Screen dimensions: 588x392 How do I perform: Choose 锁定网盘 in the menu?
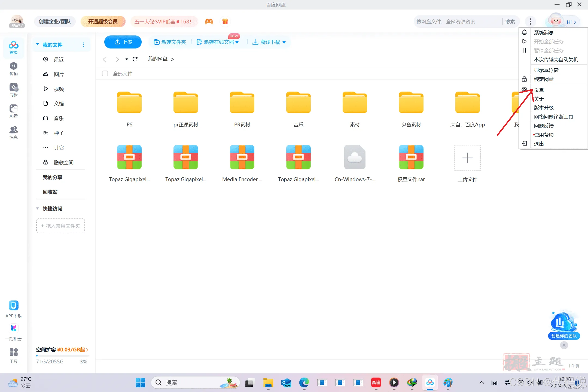(544, 79)
